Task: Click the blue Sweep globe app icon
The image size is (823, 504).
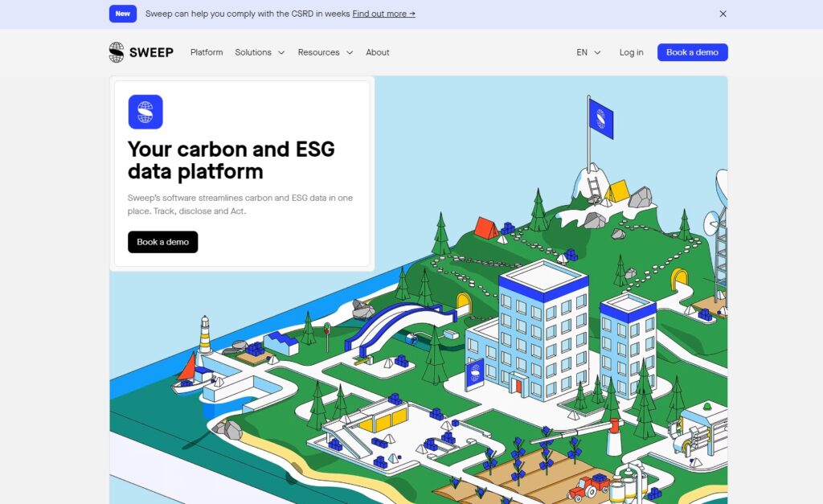Action: pyautogui.click(x=145, y=112)
